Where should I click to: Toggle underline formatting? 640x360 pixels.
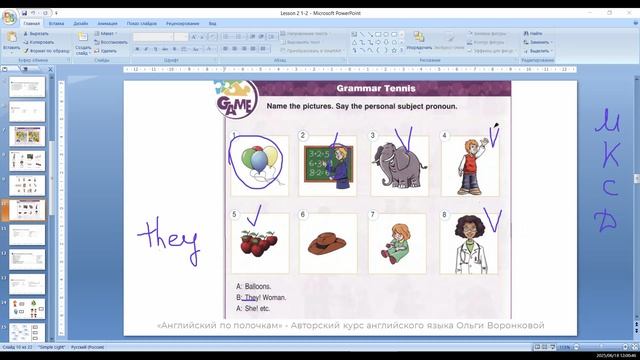(x=155, y=49)
